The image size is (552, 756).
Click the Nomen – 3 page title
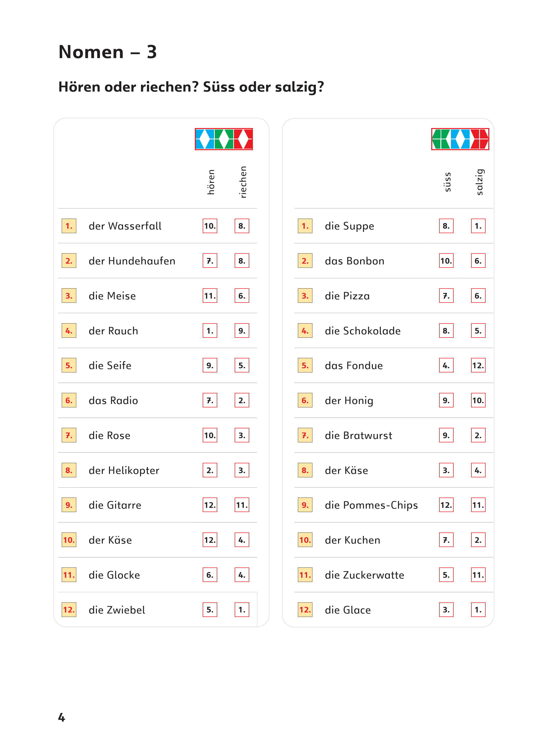[107, 52]
